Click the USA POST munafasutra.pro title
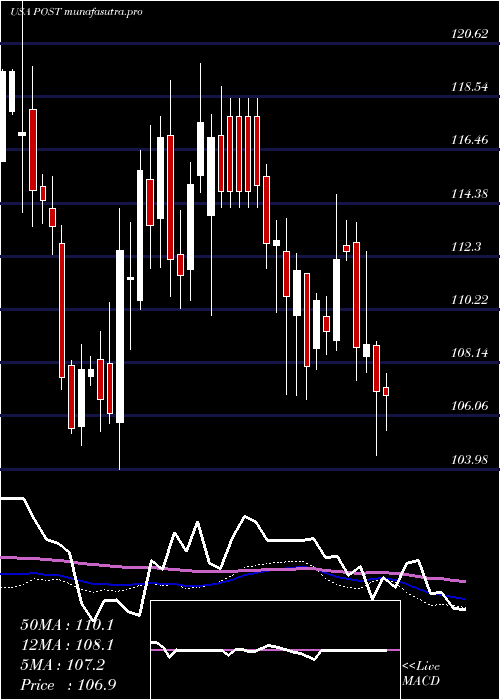 (x=76, y=12)
